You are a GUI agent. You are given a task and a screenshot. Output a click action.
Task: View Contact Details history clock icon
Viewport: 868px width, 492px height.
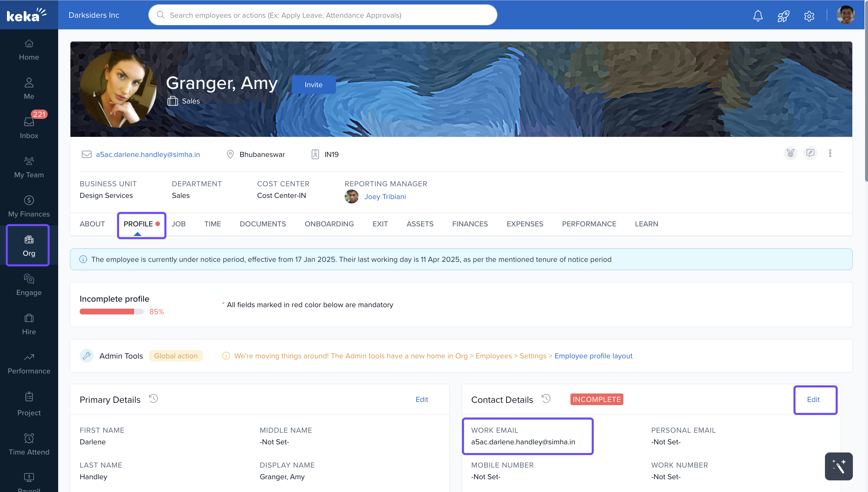(x=546, y=398)
